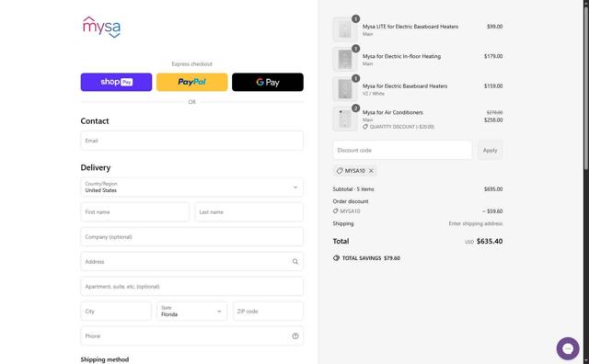The width and height of the screenshot is (589, 364).
Task: Focus the Phone number field
Action: [x=192, y=336]
